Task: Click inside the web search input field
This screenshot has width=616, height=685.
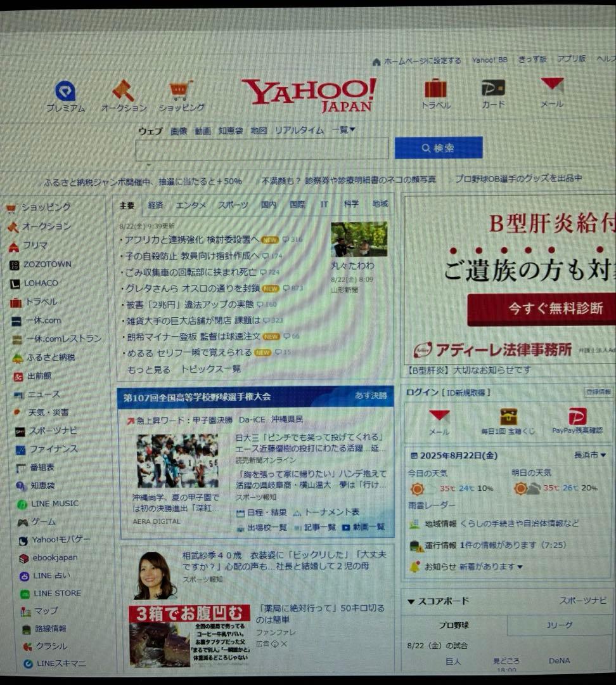Action: pos(262,150)
